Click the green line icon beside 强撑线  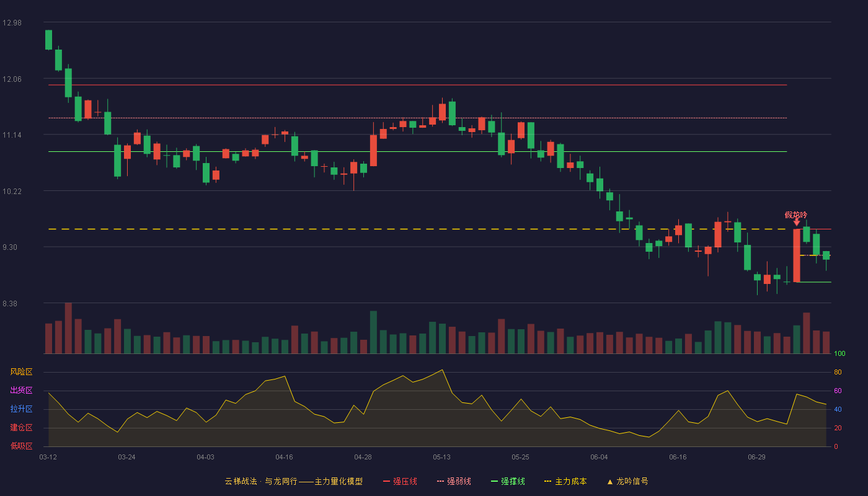(x=494, y=481)
